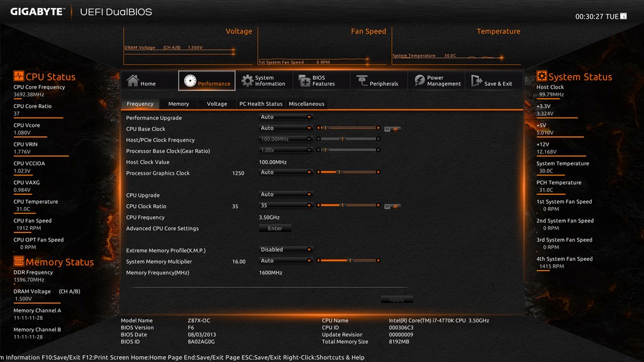Click the CPU Core Frequency value 3692.38MHz
Image resolution: width=644 pixels, height=362 pixels.
click(x=29, y=94)
